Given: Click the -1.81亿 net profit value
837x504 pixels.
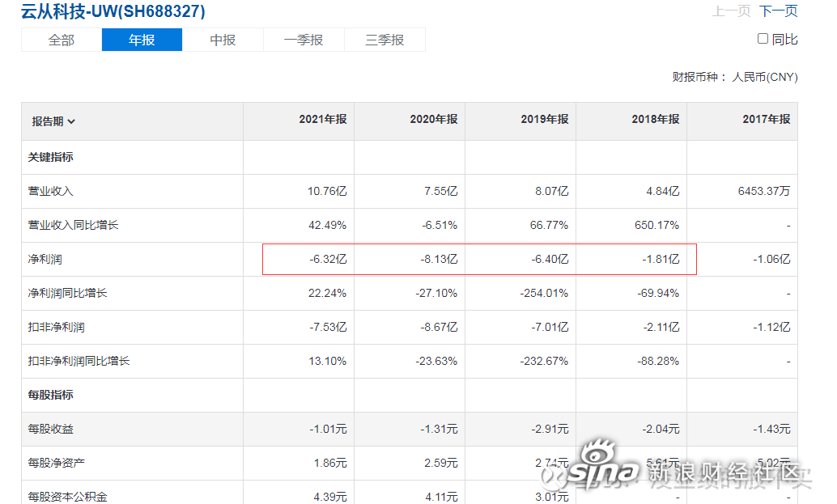Looking at the screenshot, I should point(661,259).
